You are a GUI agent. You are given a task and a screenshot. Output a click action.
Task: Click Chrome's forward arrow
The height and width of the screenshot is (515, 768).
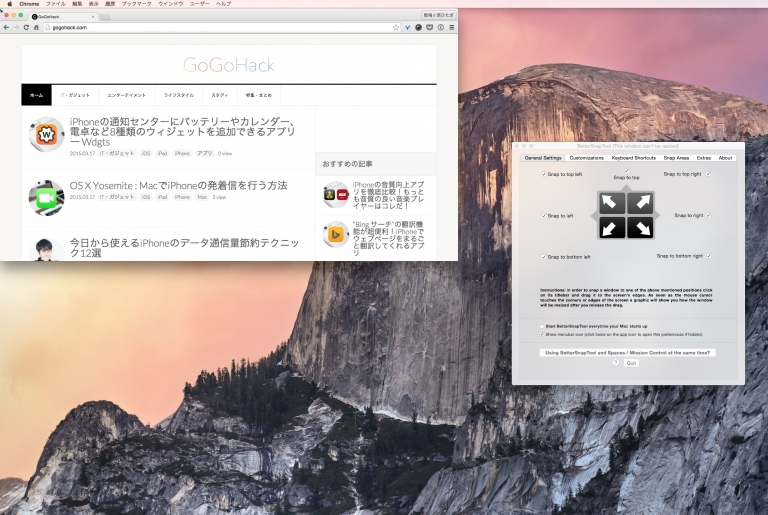click(16, 27)
